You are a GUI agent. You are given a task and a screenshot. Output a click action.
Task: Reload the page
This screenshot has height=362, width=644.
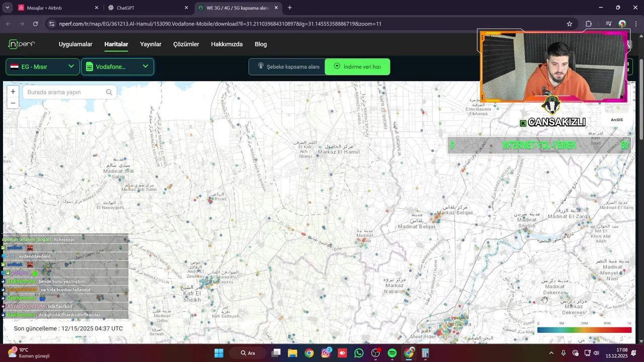click(35, 24)
